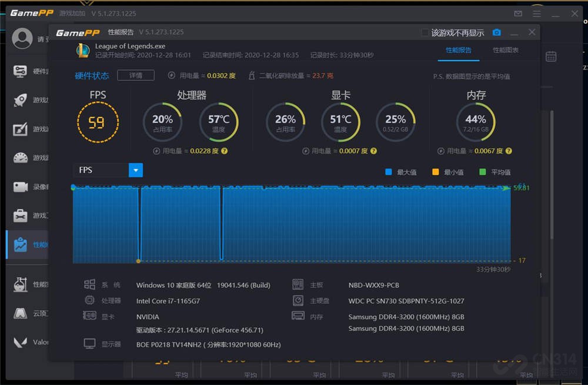Image resolution: width=588 pixels, height=385 pixels.
Task: Click the 59 FPS circular gauge
Action: (98, 122)
